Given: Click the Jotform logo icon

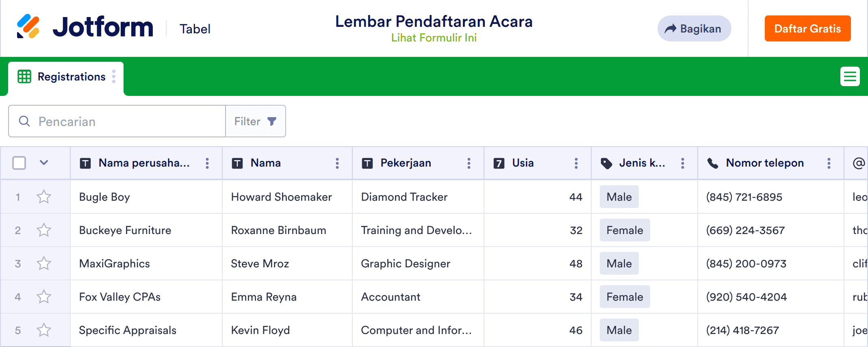Looking at the screenshot, I should (28, 27).
